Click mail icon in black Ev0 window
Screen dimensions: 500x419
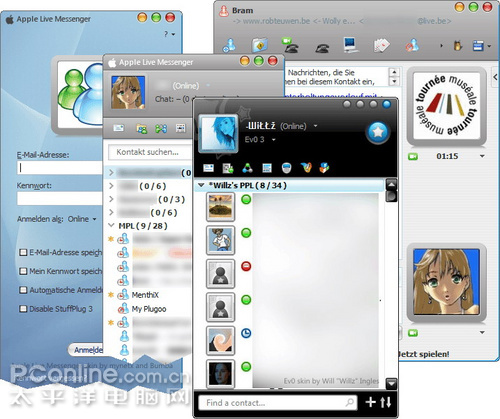click(208, 168)
